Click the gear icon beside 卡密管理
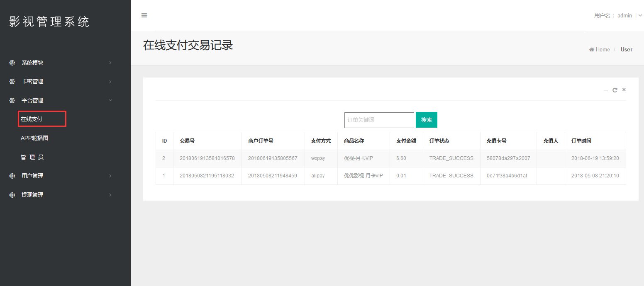Image resolution: width=644 pixels, height=286 pixels. point(12,82)
